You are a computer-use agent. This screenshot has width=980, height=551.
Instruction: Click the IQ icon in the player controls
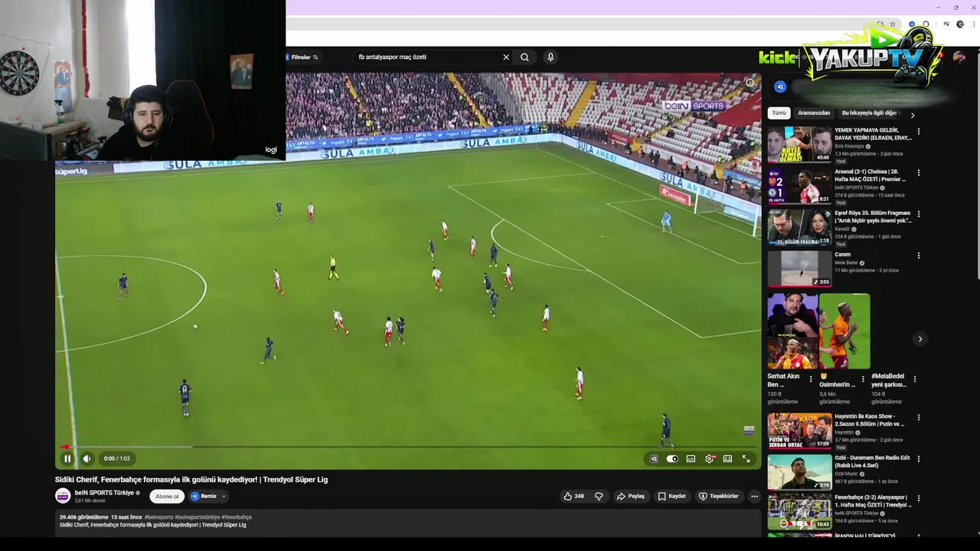pos(654,458)
